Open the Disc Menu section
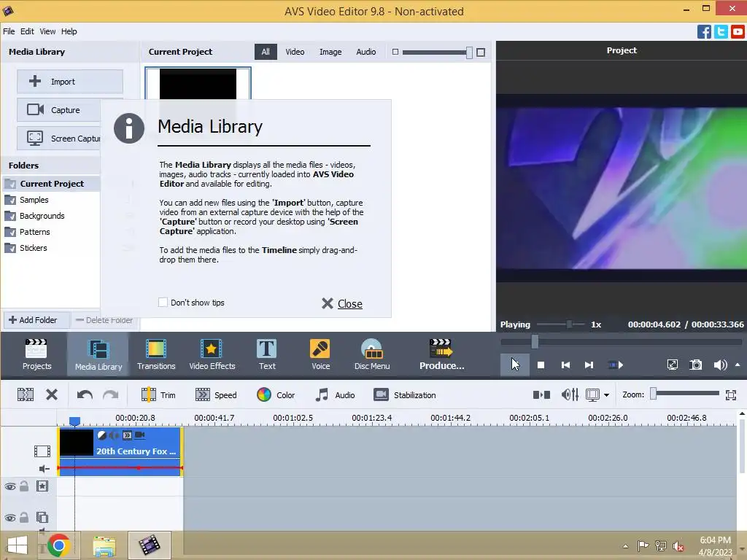 coord(372,354)
